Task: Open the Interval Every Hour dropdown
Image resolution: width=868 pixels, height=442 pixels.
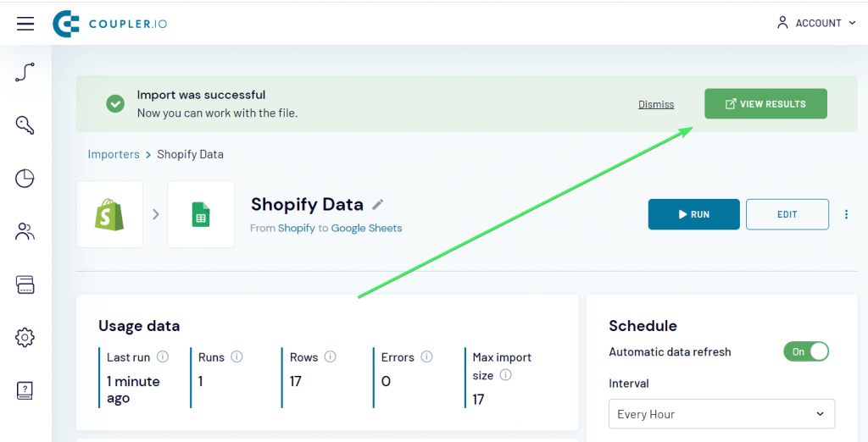Action: point(721,414)
